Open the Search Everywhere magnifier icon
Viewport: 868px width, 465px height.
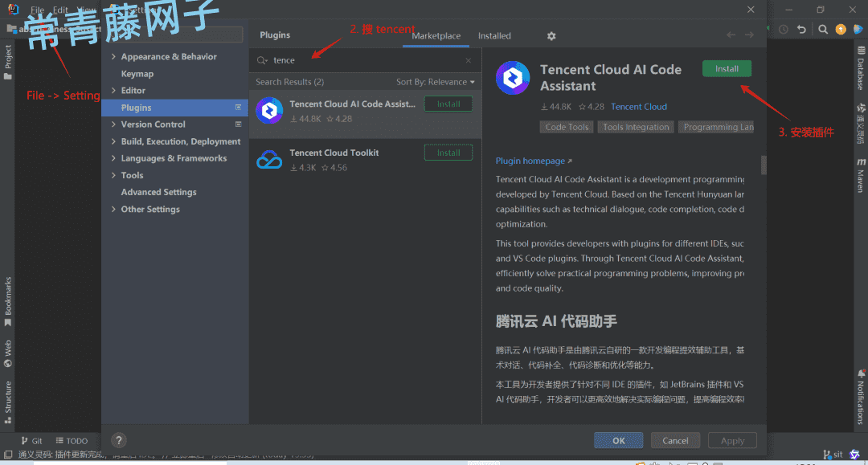pyautogui.click(x=823, y=29)
